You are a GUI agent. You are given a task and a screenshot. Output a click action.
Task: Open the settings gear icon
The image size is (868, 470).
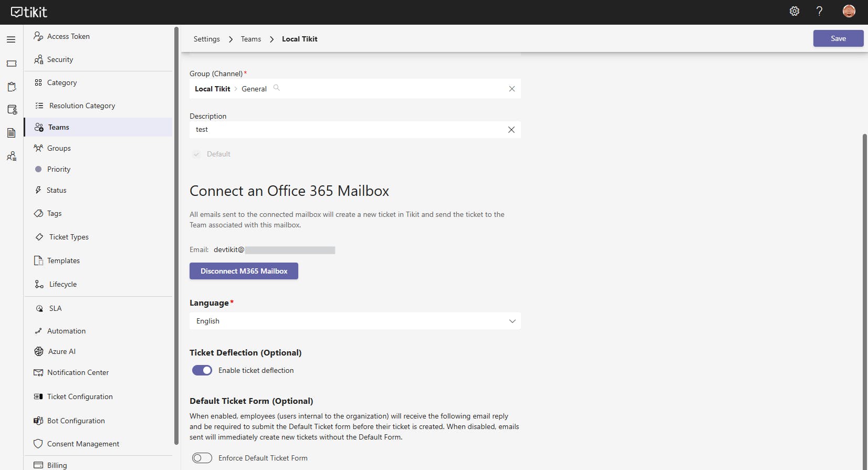point(794,12)
